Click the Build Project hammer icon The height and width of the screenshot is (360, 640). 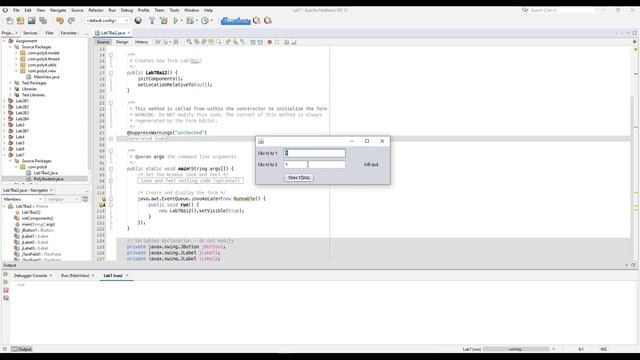(152, 20)
